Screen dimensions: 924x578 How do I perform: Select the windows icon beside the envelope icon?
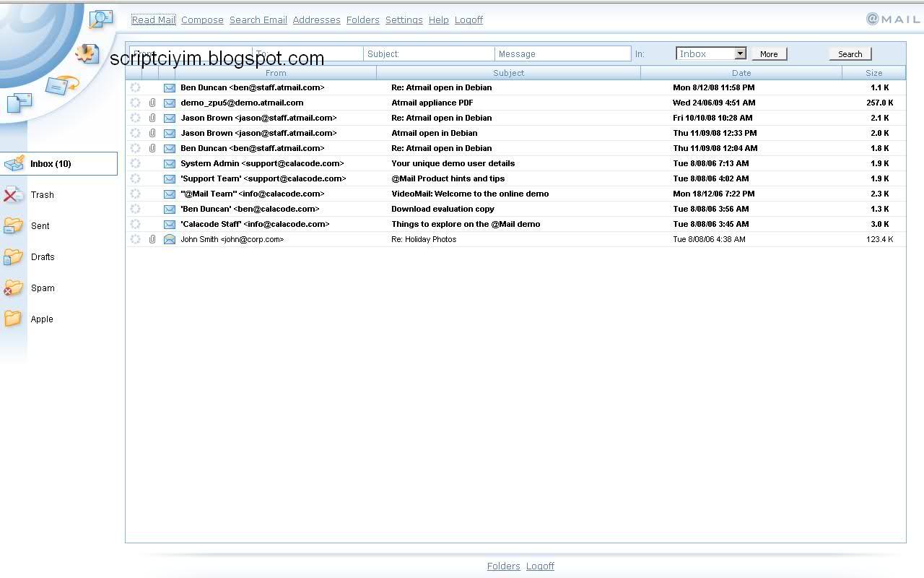pos(19,103)
